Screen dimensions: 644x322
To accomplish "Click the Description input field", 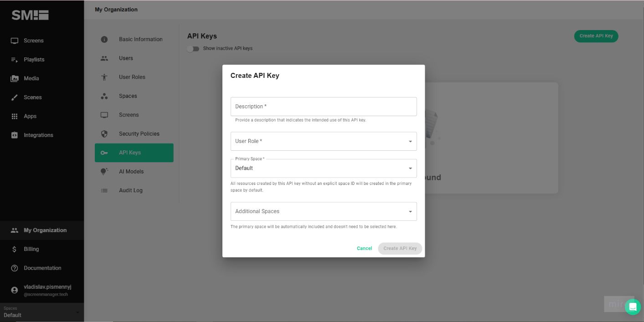I will (x=324, y=106).
